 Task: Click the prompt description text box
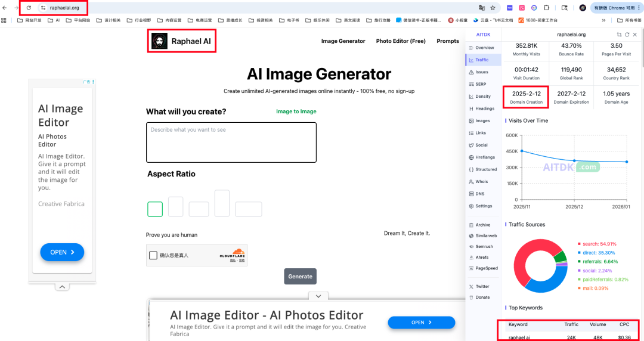click(x=231, y=142)
